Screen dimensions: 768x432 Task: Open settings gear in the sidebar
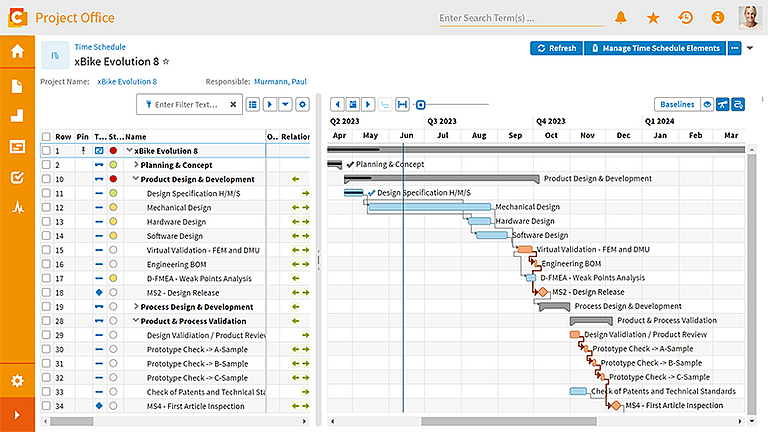coord(17,381)
